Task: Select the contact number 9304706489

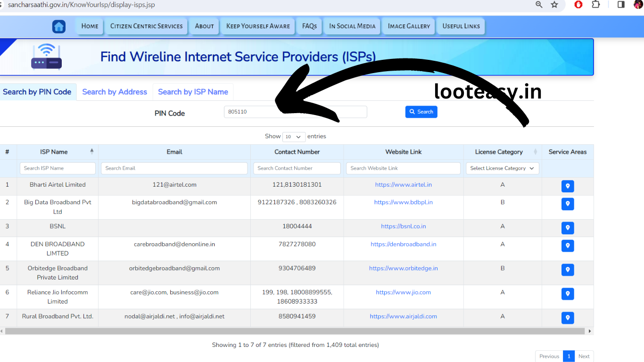Action: point(297,268)
